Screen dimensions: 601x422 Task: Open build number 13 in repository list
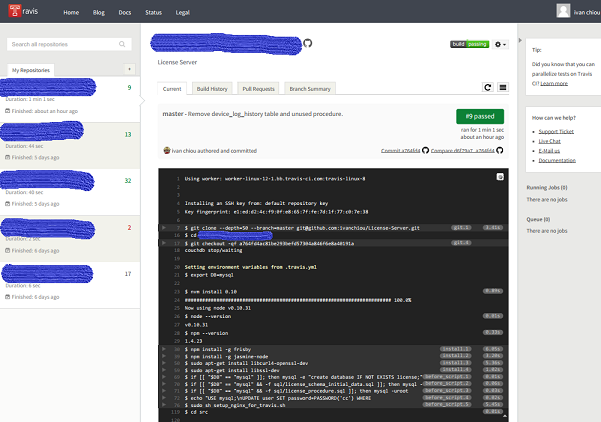point(128,135)
